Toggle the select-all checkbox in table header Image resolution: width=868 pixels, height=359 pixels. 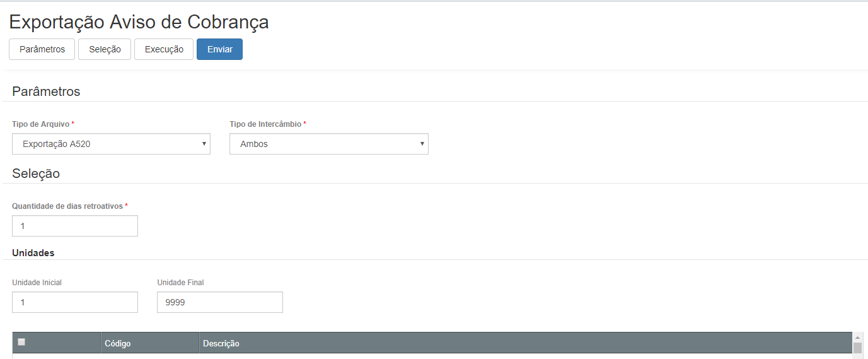click(21, 342)
